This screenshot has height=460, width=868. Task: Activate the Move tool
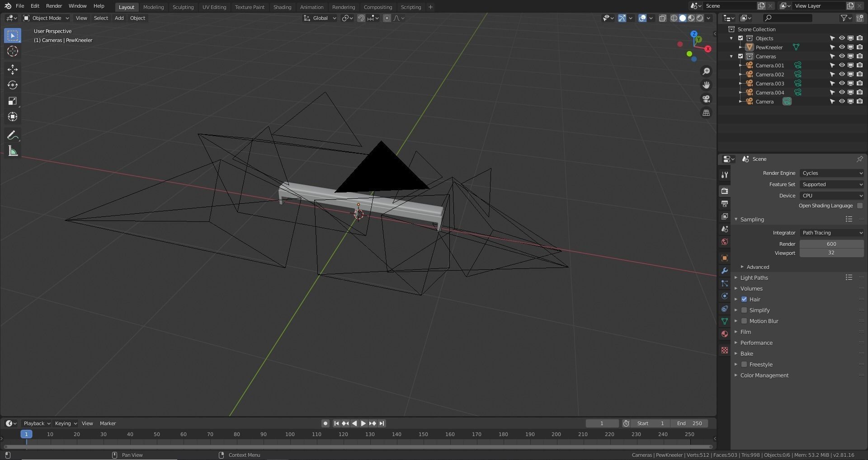point(13,69)
